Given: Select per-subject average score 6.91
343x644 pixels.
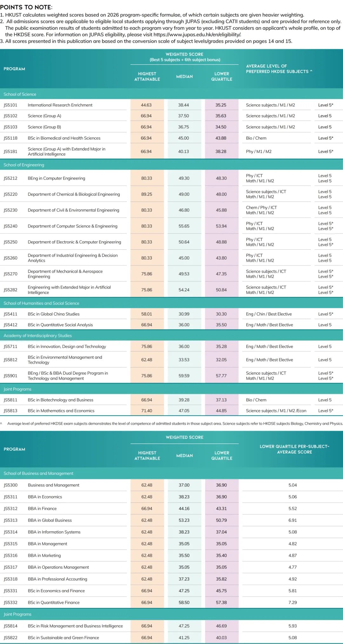Looking at the screenshot, I should (293, 520).
